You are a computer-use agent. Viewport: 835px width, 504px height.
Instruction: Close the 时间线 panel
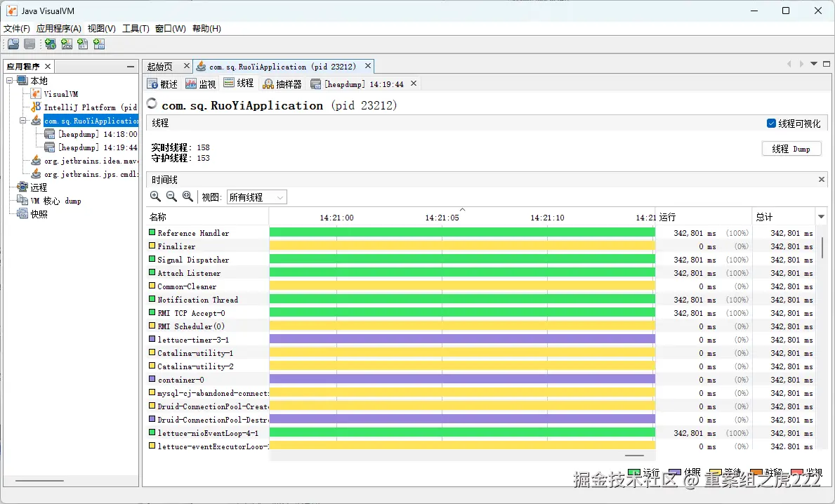coord(821,180)
